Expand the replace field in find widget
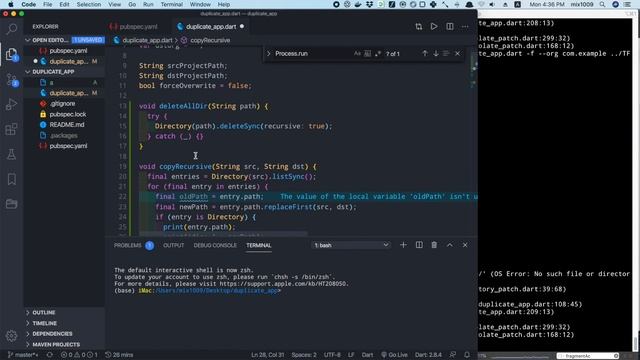This screenshot has height=360, width=640. tap(269, 53)
